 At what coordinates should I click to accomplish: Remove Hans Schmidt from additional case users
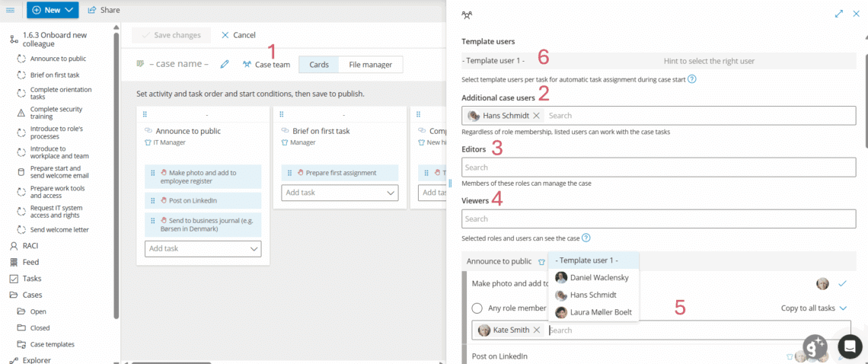click(x=536, y=116)
